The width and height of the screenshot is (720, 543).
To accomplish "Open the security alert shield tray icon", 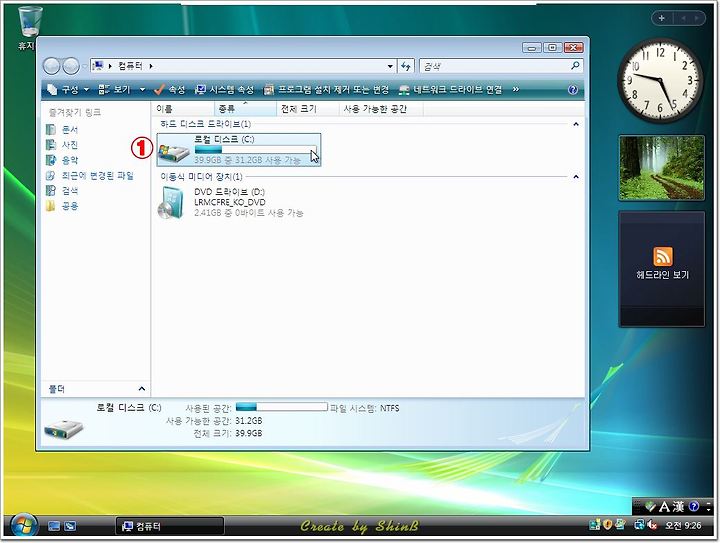I will (607, 525).
